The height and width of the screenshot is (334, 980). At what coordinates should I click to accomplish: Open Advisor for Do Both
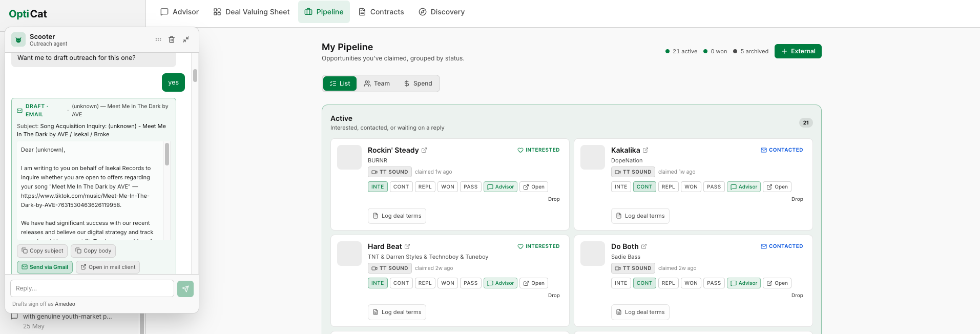tap(744, 283)
